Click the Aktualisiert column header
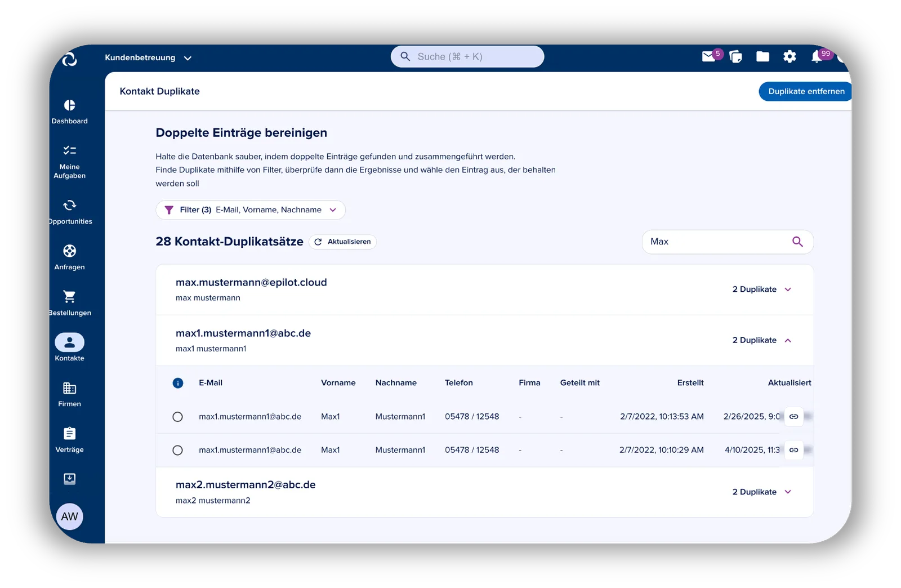901x588 pixels. [x=790, y=383]
